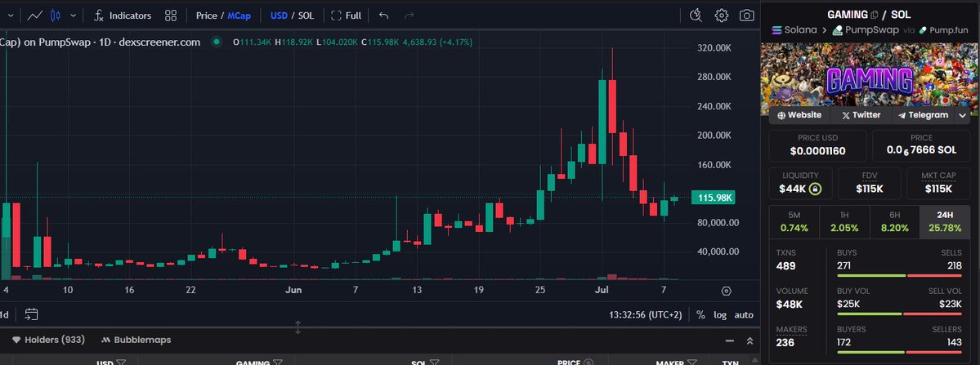Click the liquidity lock icon
This screenshot has height=365, width=980.
pos(814,189)
